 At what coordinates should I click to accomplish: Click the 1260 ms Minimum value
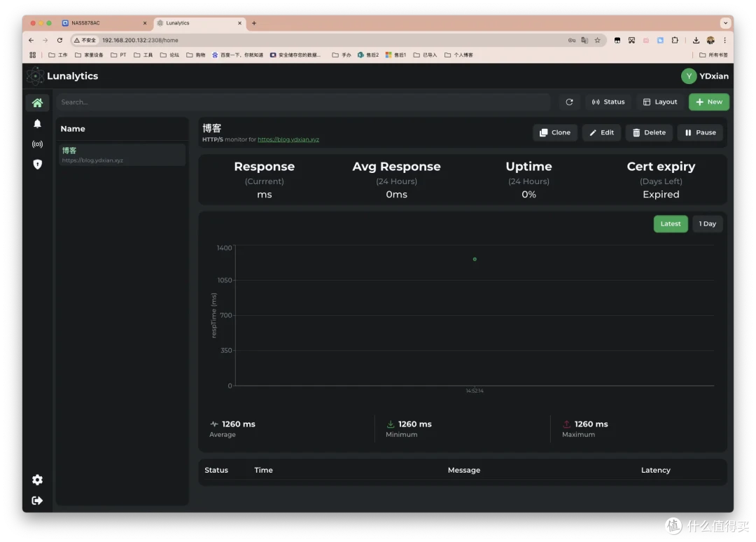tap(414, 424)
